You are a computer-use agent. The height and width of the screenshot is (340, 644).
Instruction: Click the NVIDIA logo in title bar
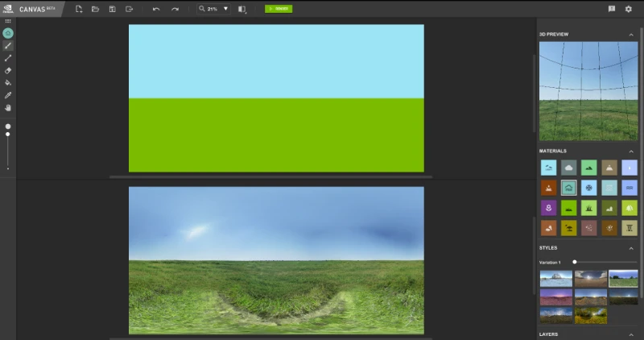[x=8, y=9]
